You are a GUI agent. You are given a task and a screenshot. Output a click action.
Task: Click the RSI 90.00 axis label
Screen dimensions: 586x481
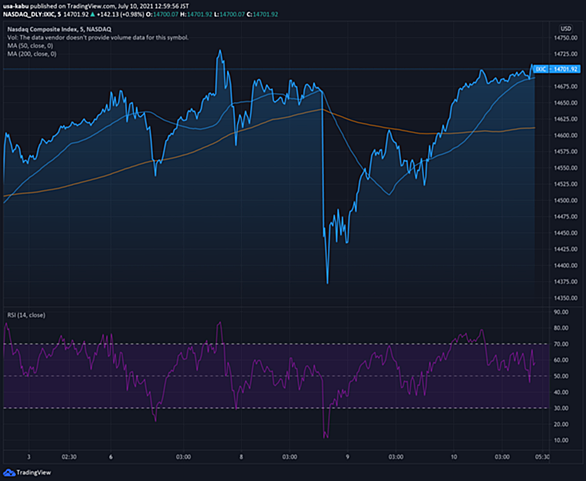tap(561, 312)
